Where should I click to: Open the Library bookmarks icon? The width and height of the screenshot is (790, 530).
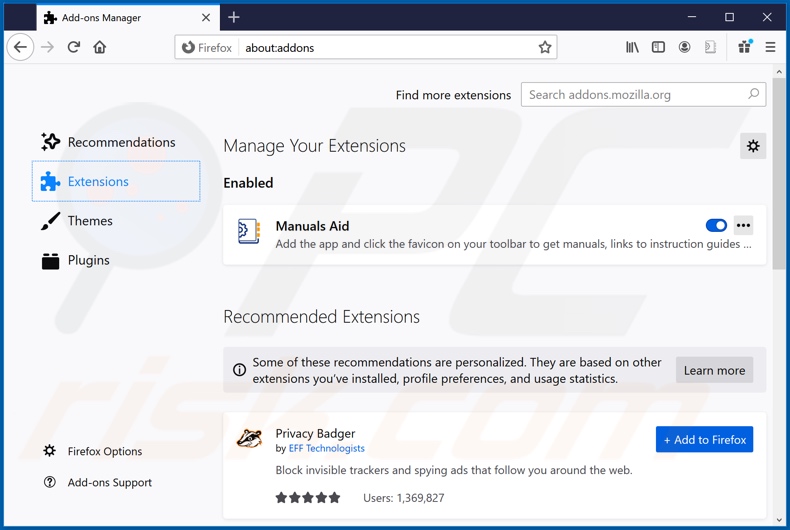tap(632, 47)
